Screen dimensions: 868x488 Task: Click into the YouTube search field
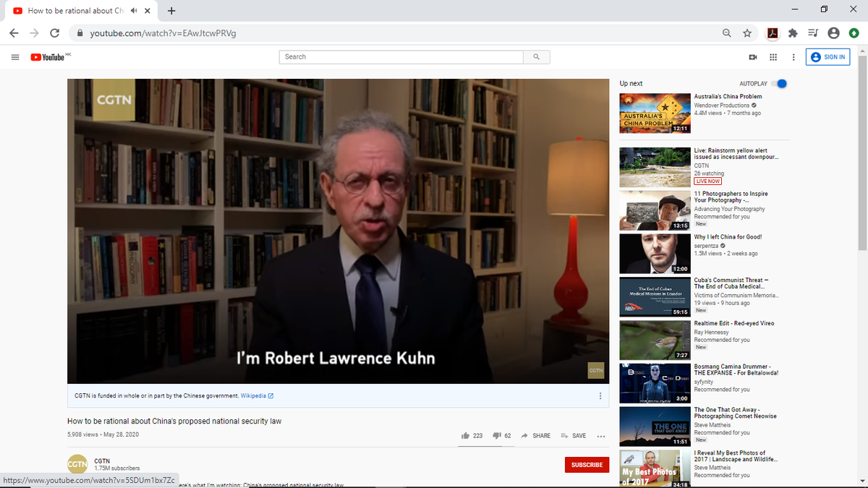(x=401, y=57)
